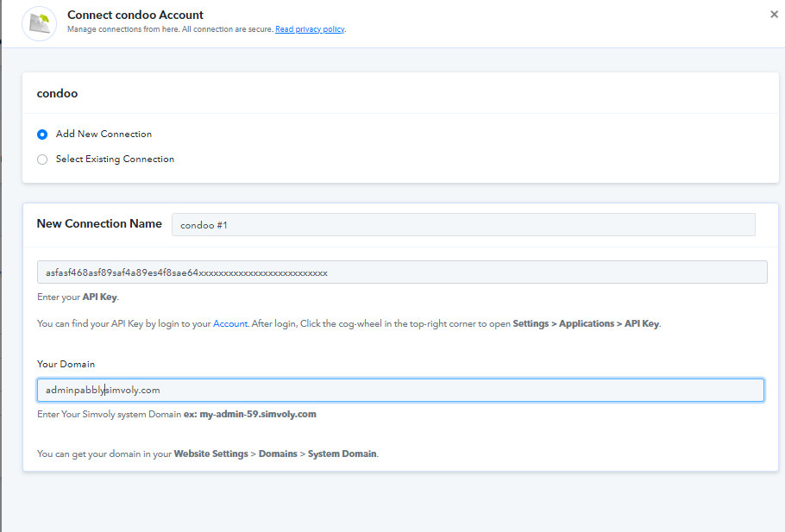Click the 'New Connection Name' label
This screenshot has width=785, height=532.
(99, 223)
